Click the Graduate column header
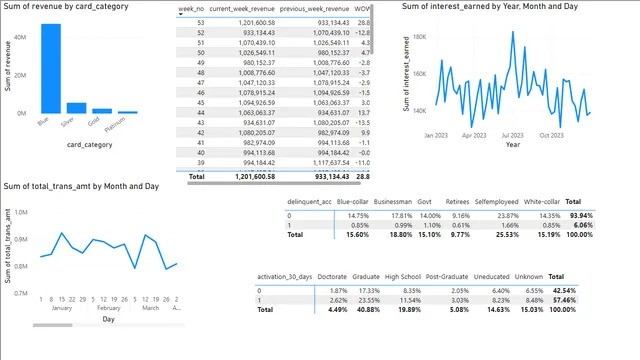Image resolution: width=640 pixels, height=360 pixels. 366,277
